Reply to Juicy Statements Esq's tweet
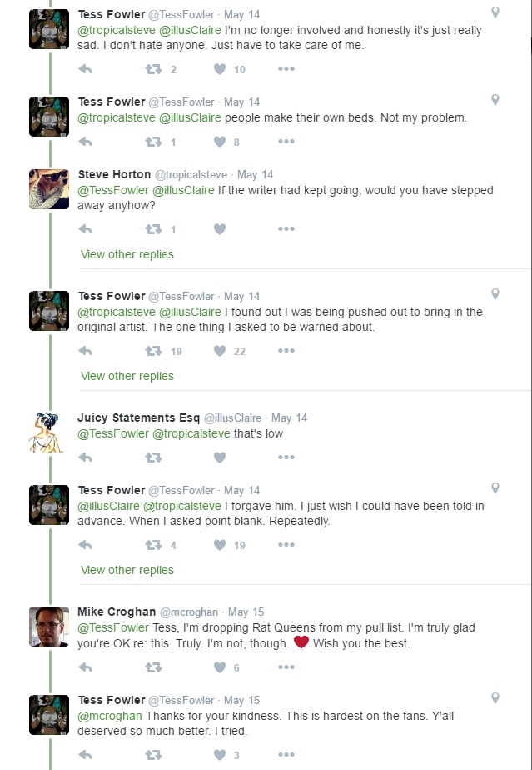Image resolution: width=532 pixels, height=770 pixels. tap(85, 457)
